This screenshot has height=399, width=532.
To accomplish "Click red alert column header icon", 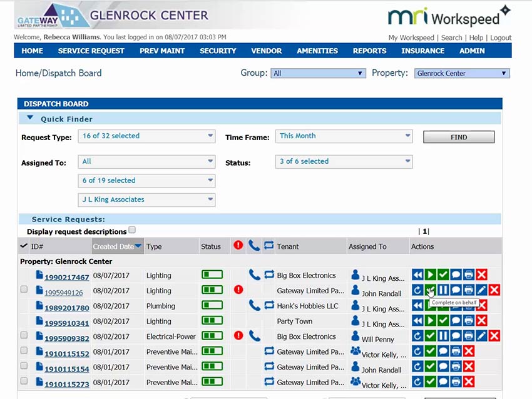I will click(x=238, y=245).
